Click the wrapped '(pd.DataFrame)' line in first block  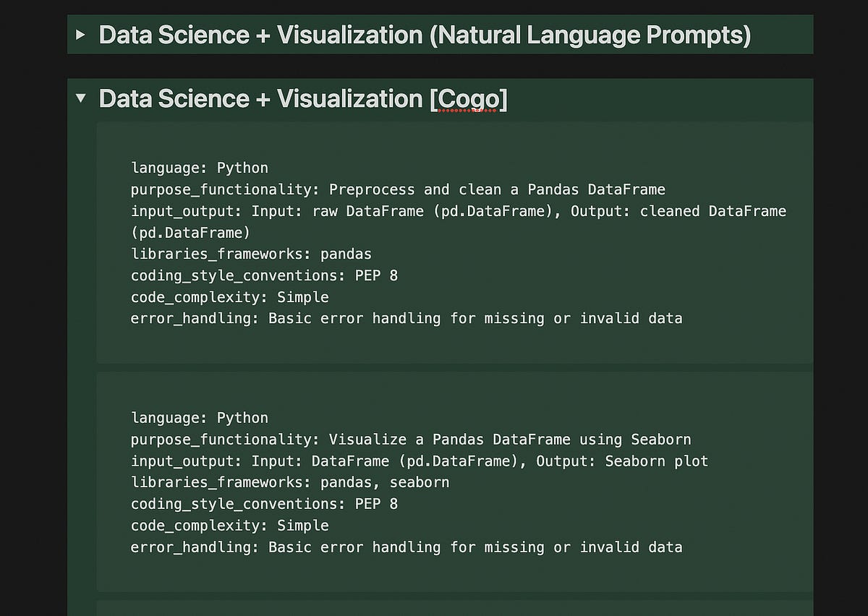tap(191, 233)
